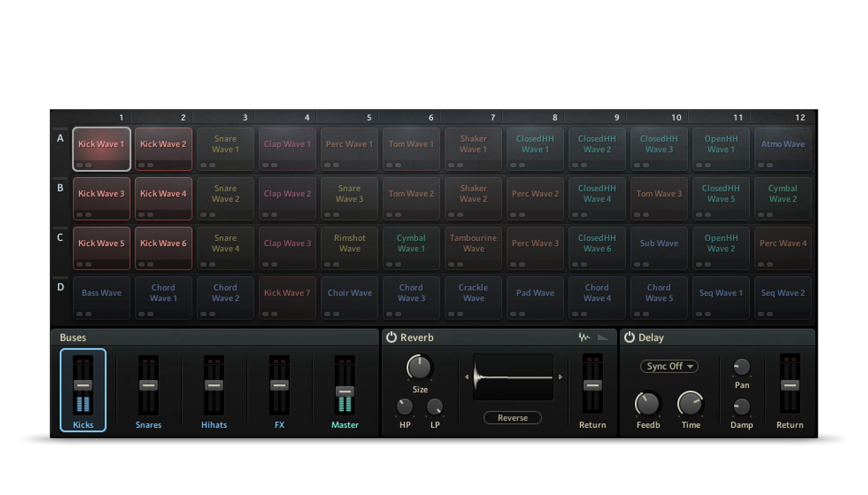Select the Choir Wave pad
868x495 pixels.
[350, 298]
